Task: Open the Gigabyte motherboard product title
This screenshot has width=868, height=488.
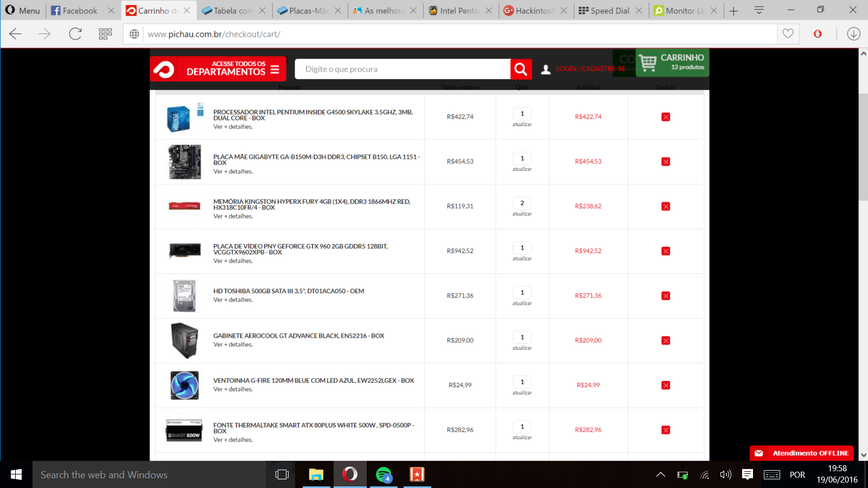Action: [x=316, y=159]
